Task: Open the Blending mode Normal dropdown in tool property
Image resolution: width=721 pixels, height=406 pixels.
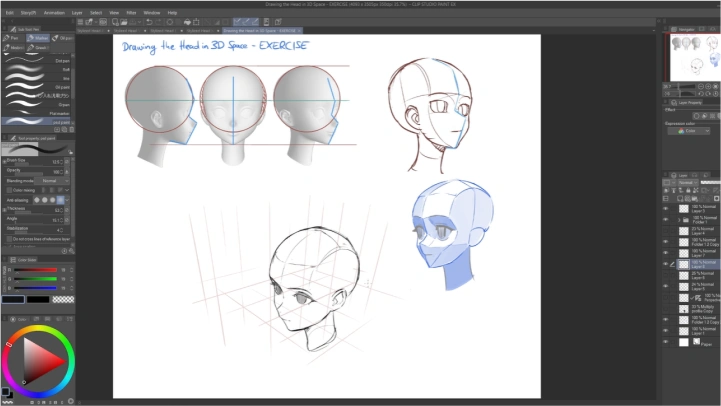Action: pyautogui.click(x=52, y=181)
